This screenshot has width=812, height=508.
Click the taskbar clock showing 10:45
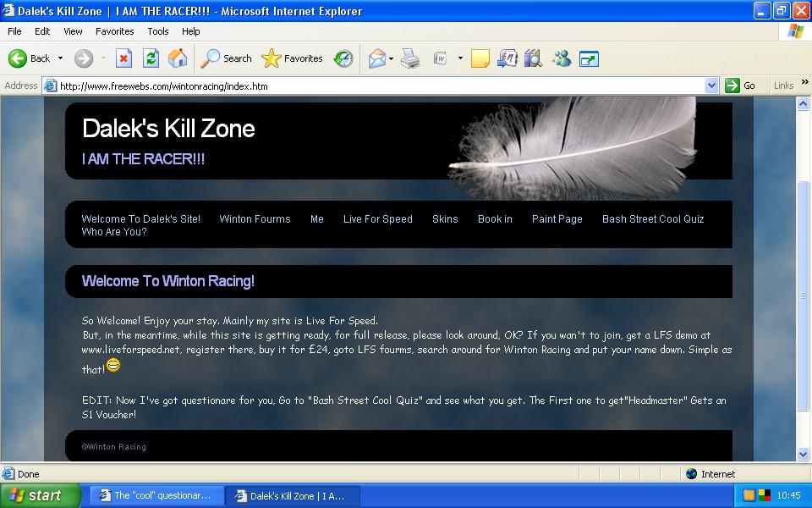point(788,495)
